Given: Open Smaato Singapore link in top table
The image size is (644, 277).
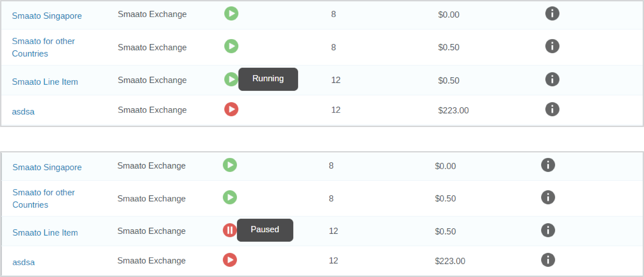Looking at the screenshot, I should (x=47, y=16).
